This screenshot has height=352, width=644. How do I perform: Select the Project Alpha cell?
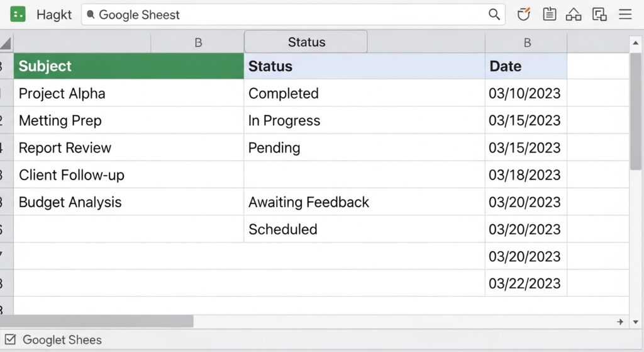[x=128, y=93]
